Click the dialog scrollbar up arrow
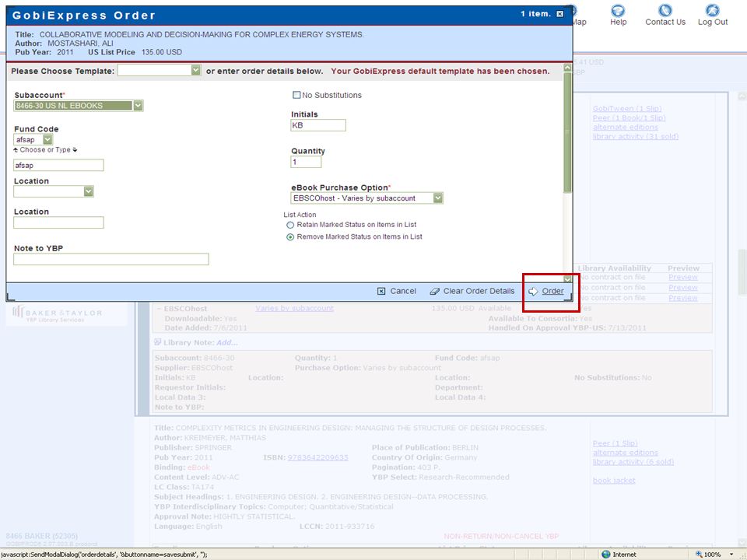This screenshot has width=747, height=560. tap(567, 68)
